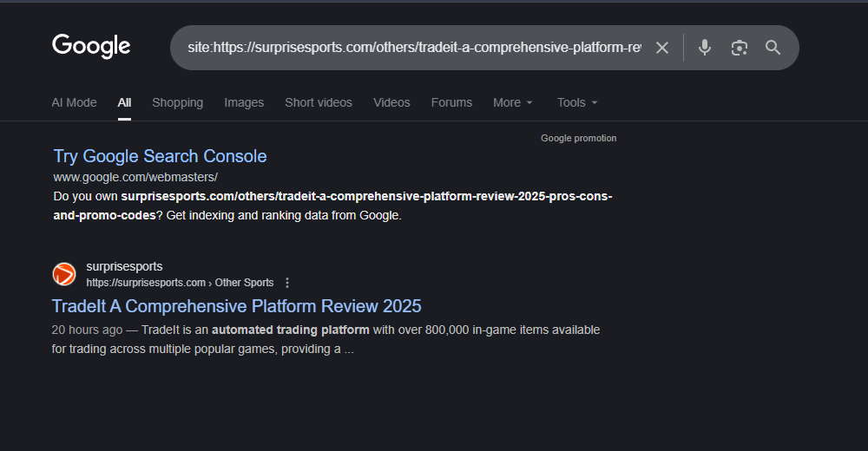The height and width of the screenshot is (451, 868).
Task: Select the Forums tab
Action: pos(451,102)
